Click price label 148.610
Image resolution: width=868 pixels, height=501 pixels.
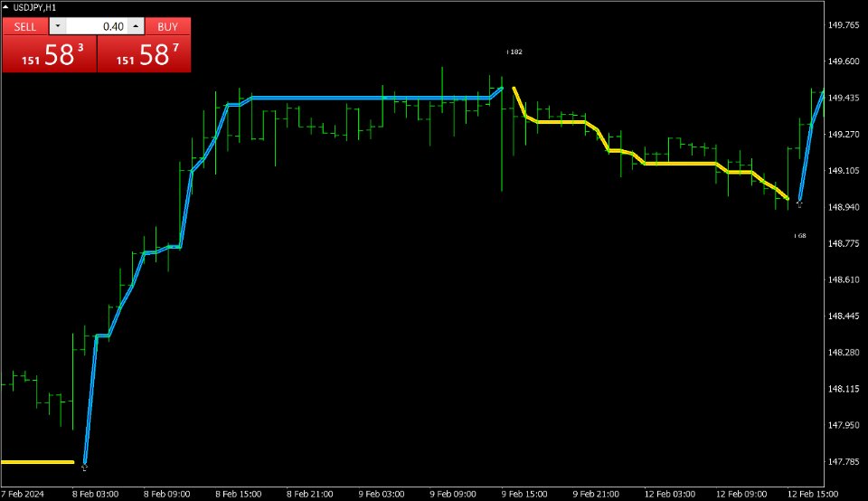point(844,279)
